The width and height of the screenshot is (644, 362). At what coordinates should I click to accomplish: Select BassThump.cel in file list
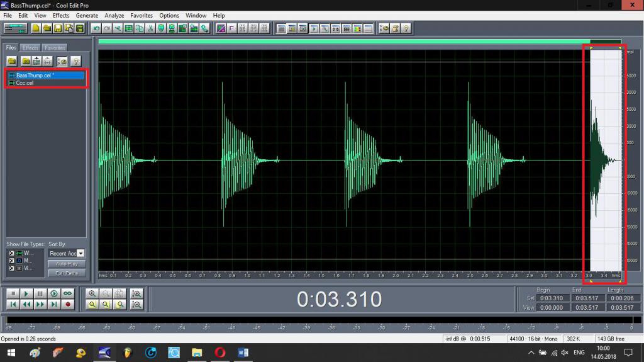(46, 76)
